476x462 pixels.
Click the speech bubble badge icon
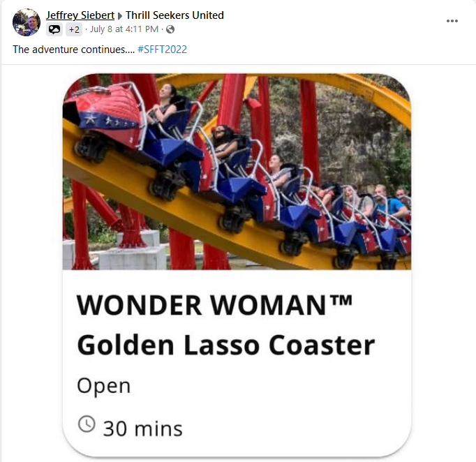pyautogui.click(x=54, y=29)
